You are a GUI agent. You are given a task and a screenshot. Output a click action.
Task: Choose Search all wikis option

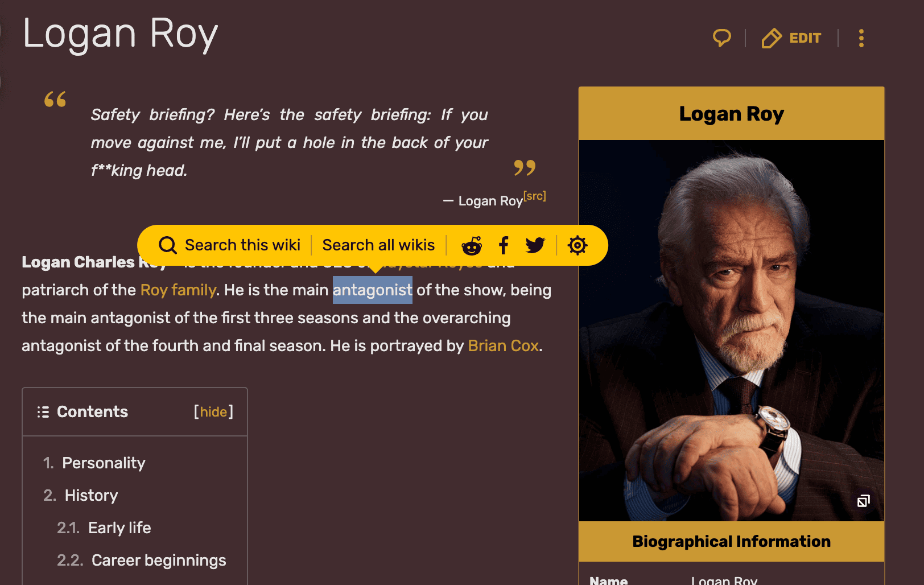378,245
